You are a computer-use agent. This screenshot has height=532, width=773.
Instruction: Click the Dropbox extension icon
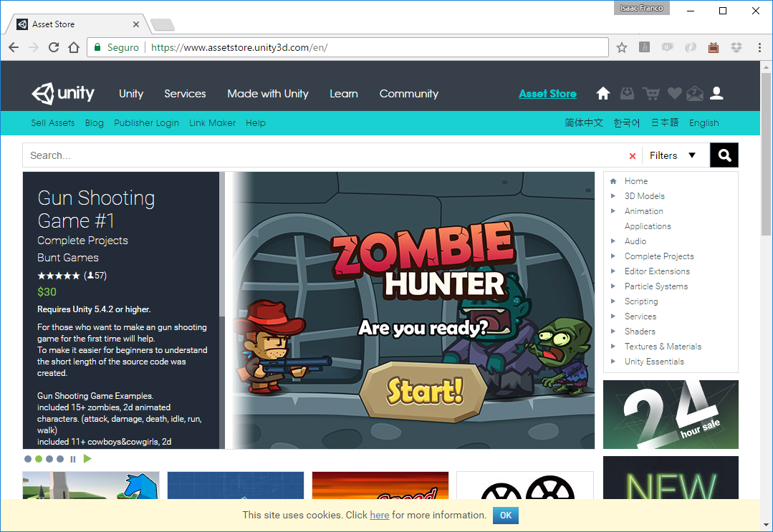click(x=736, y=47)
